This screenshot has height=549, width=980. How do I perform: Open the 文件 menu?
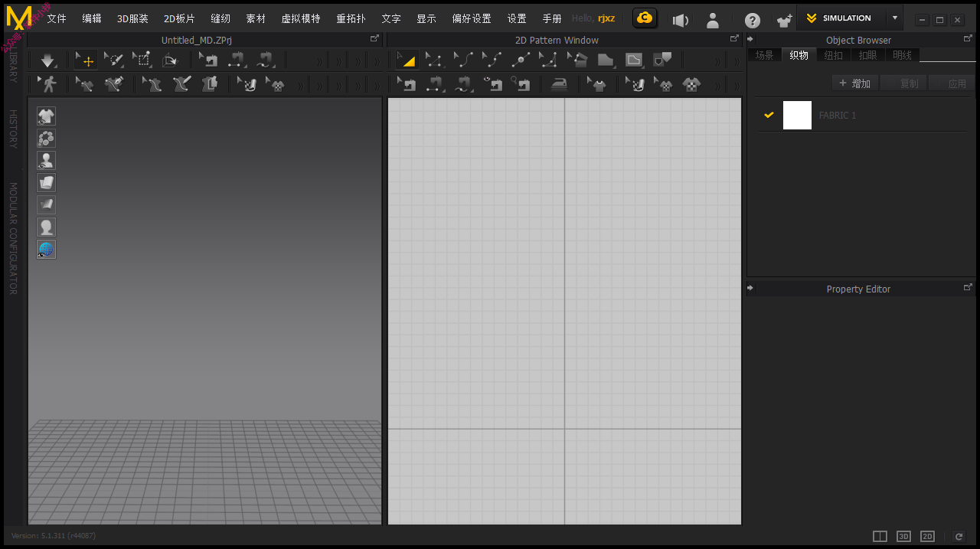coord(57,18)
